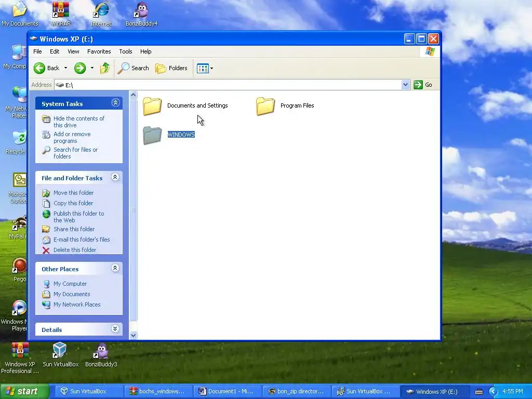Open the File menu
The image size is (532, 399).
[x=37, y=51]
